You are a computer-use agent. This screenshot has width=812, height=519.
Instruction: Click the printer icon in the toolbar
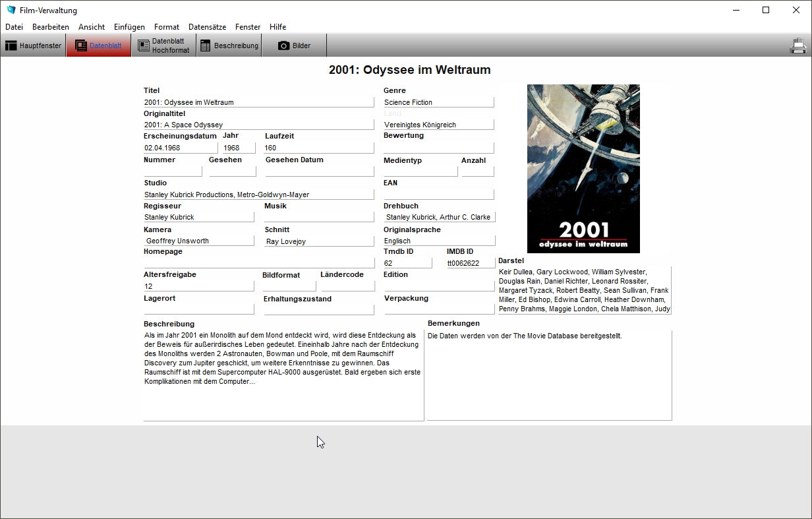pos(797,46)
